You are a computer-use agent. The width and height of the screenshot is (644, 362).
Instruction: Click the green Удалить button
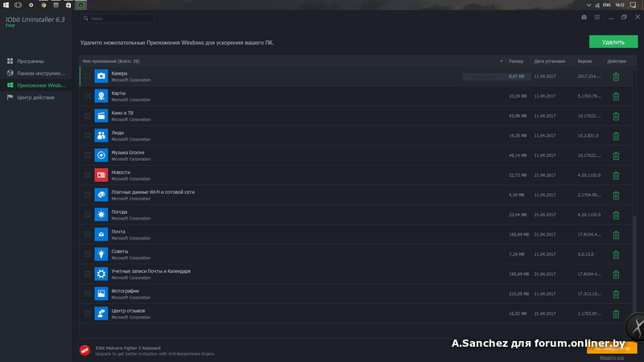(x=613, y=42)
